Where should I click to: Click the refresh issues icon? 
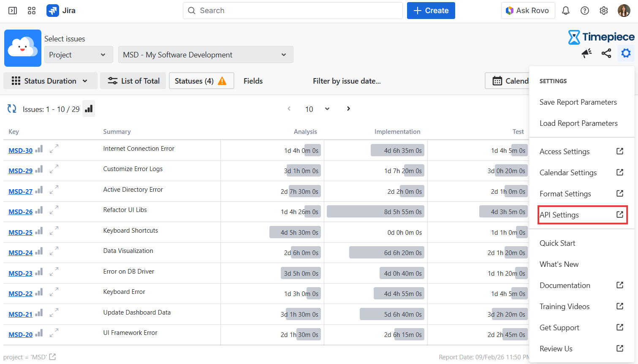(x=12, y=109)
